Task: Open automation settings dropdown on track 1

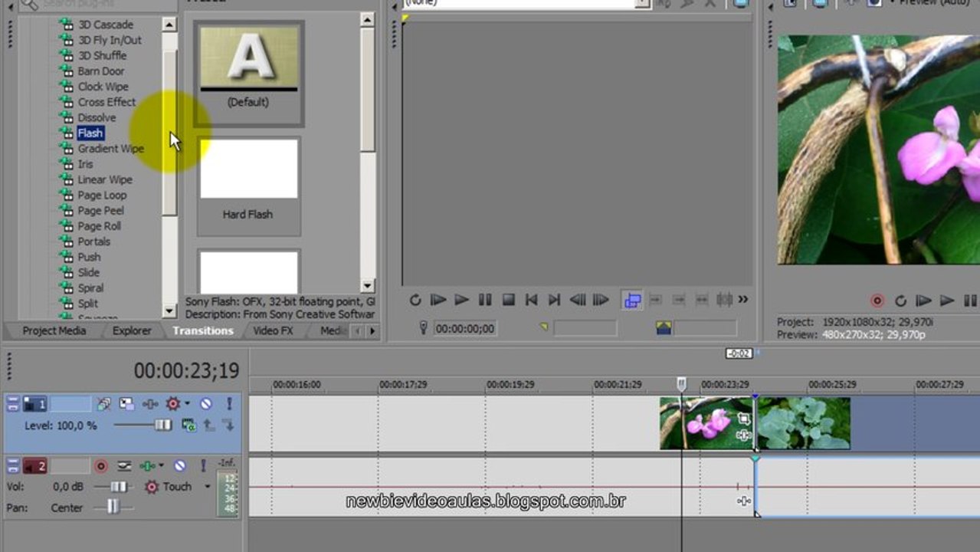Action: (x=187, y=403)
